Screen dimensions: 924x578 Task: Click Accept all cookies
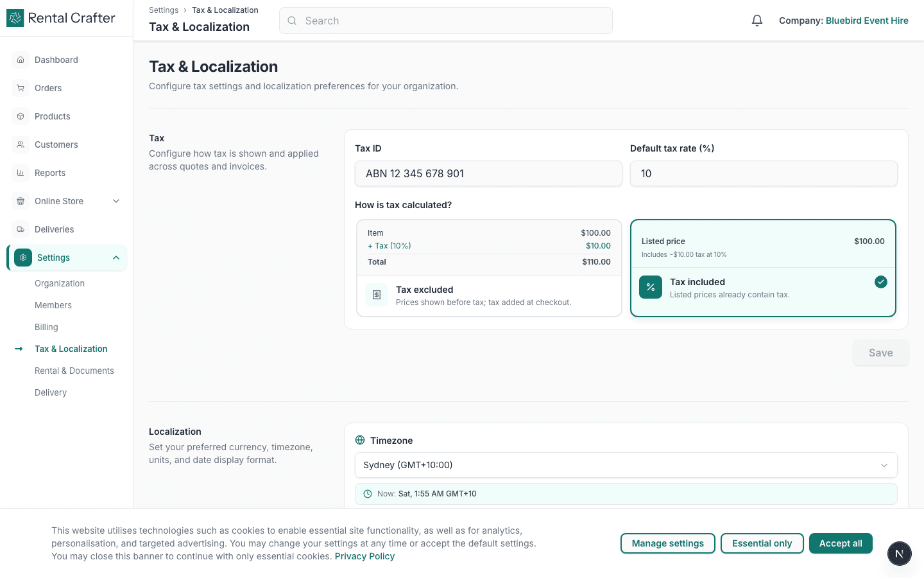click(x=841, y=543)
